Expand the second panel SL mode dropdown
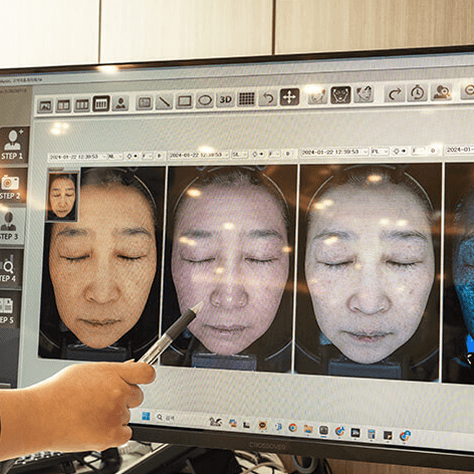474x474 pixels. coord(240,154)
